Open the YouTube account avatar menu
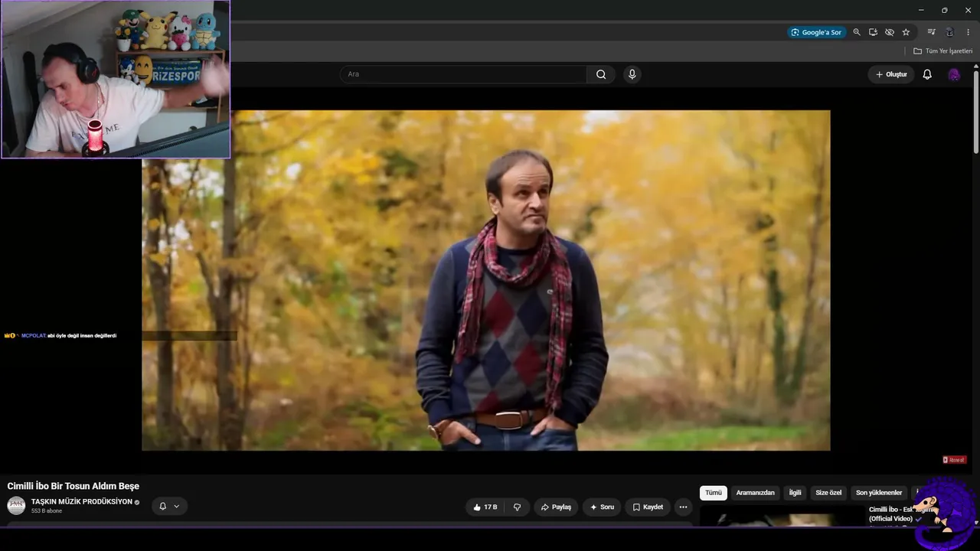The image size is (980, 551). click(954, 74)
